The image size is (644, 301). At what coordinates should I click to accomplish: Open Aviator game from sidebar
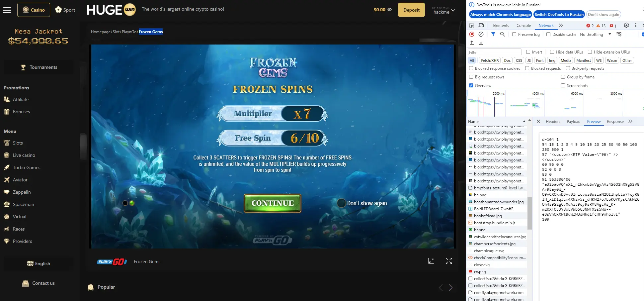[x=20, y=180]
